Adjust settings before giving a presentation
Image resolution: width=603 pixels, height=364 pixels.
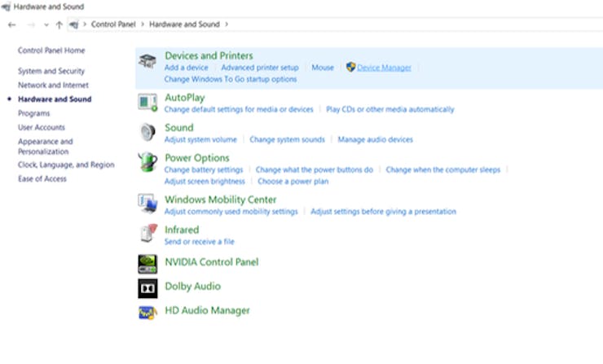pos(383,212)
